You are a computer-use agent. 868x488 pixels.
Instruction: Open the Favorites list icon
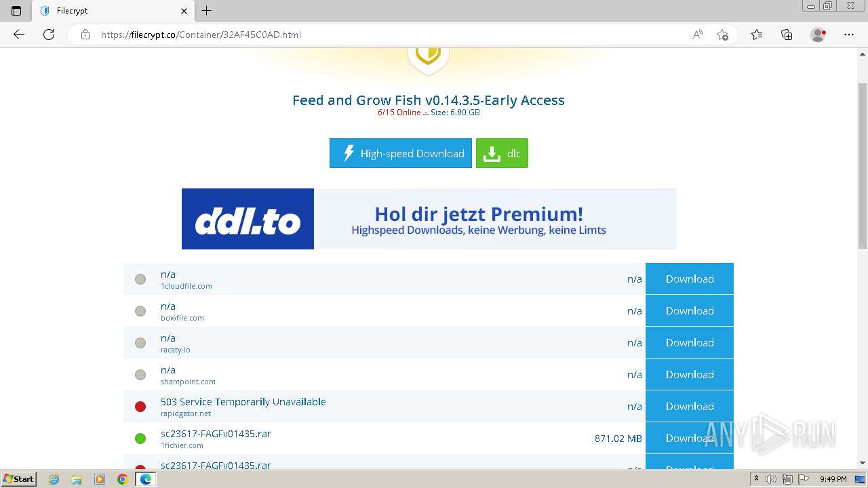tap(757, 35)
